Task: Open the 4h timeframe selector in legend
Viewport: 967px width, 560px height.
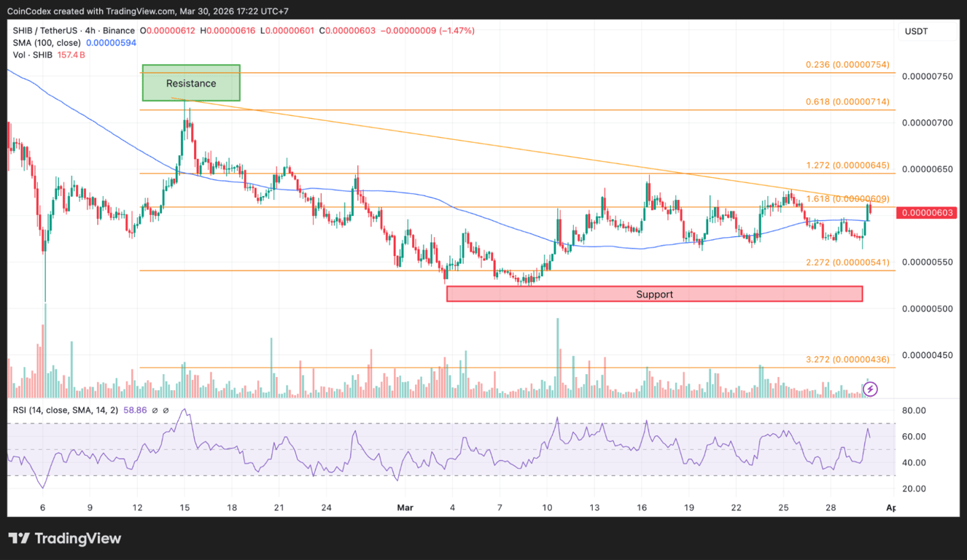Action: click(x=89, y=31)
